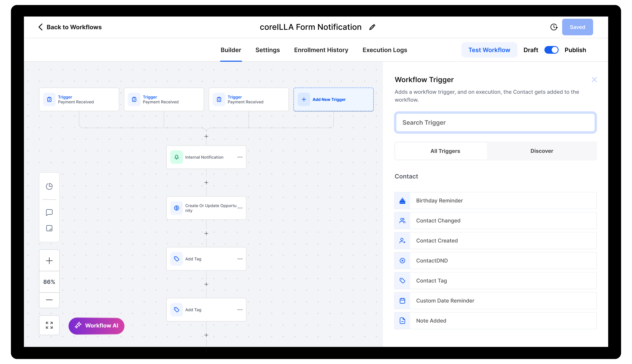Click the Contact Tag tag icon
Image resolution: width=632 pixels, height=364 pixels.
[x=402, y=281]
